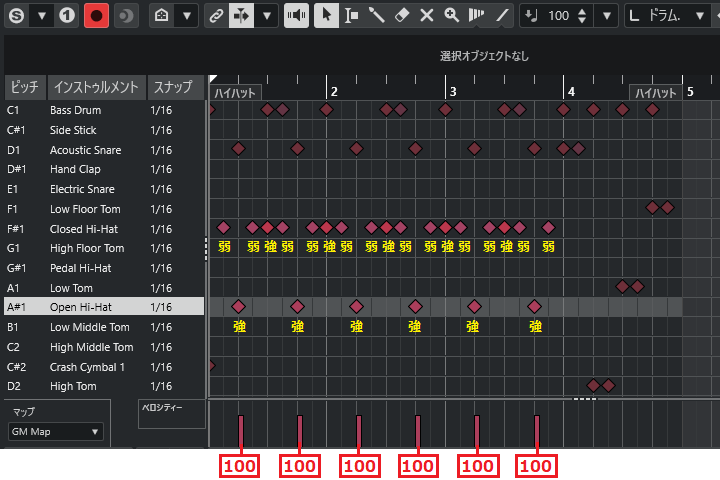Click bar 2 on the ruler

(x=334, y=92)
